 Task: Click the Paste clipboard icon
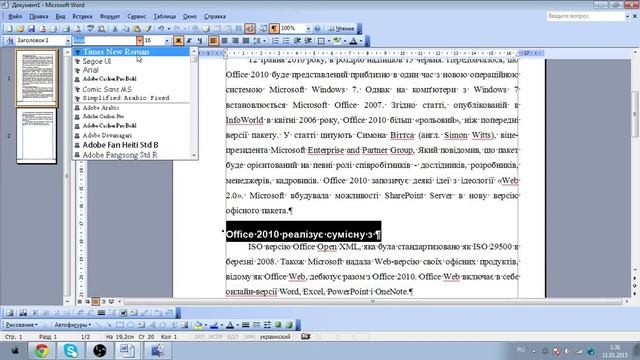tap(137, 29)
